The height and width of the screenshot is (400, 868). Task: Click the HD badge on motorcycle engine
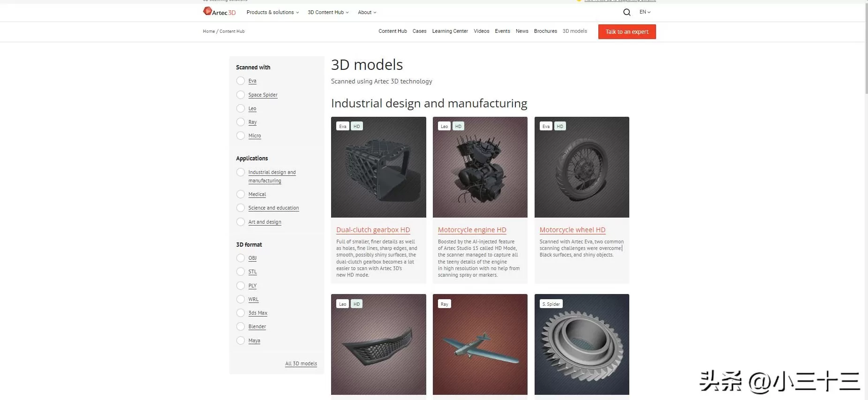pos(458,126)
